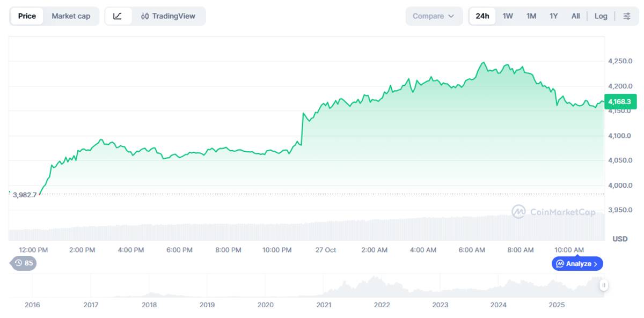
Task: Open the Compare dropdown
Action: click(434, 16)
